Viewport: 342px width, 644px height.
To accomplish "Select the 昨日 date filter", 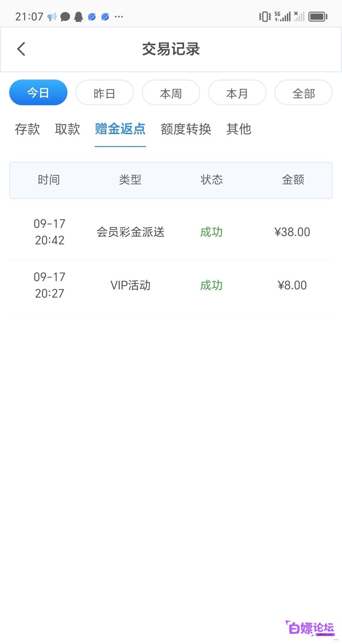I will coord(104,93).
